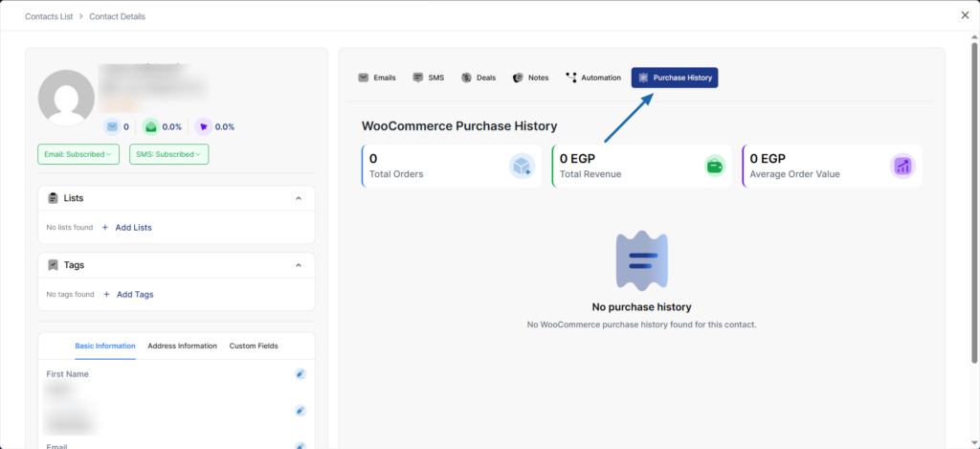
Task: Open the Custom Fields tab
Action: click(x=254, y=346)
